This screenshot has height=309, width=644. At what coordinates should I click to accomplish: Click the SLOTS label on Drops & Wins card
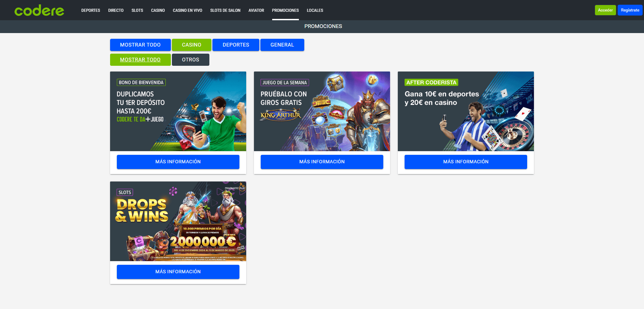pyautogui.click(x=125, y=193)
